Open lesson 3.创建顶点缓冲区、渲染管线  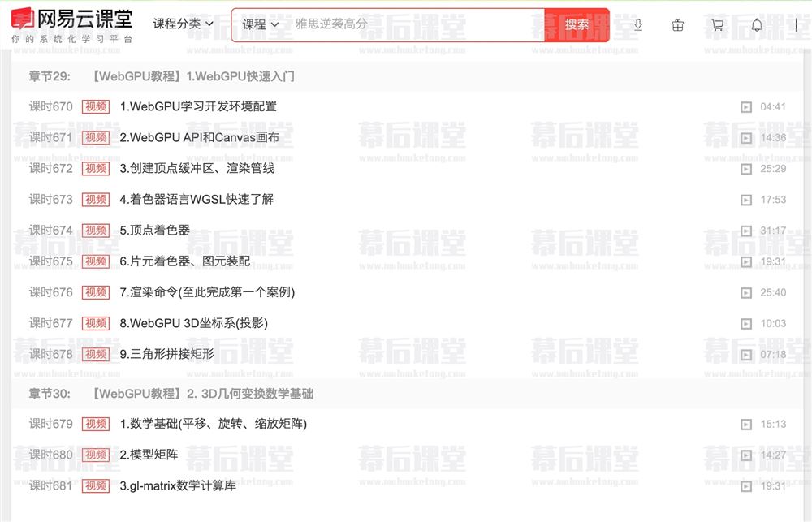197,169
